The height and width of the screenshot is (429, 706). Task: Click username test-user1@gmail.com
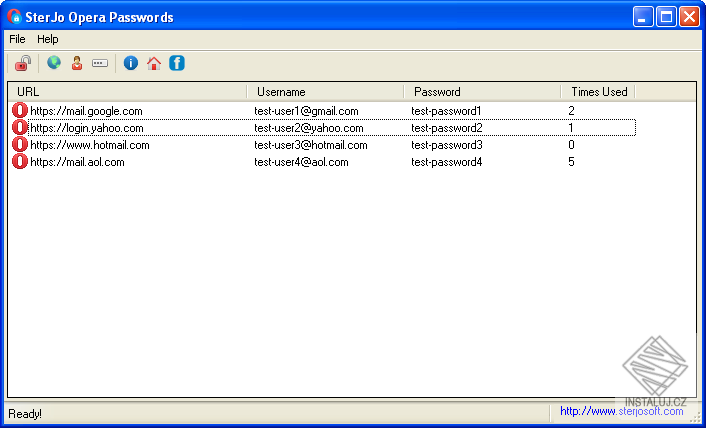coord(306,111)
